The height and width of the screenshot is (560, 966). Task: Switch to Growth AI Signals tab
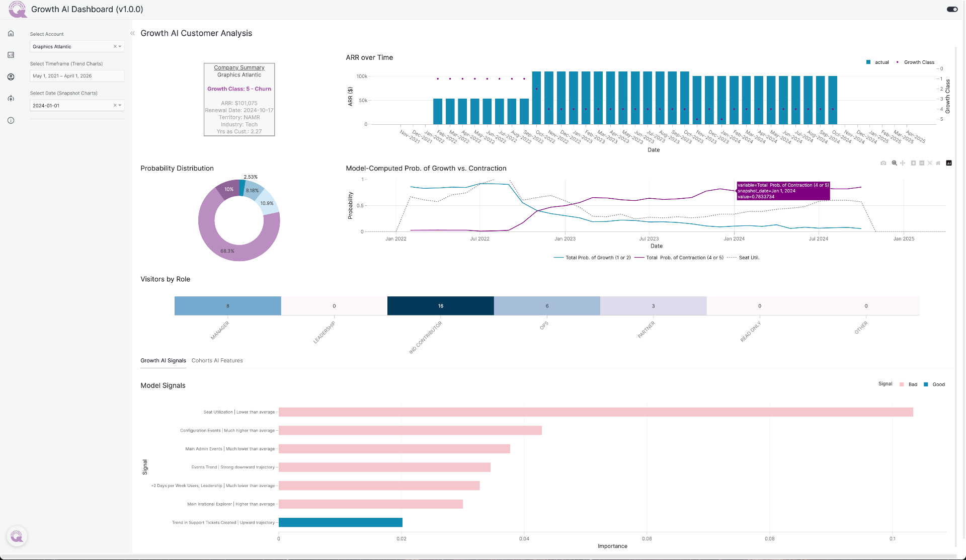pos(163,360)
